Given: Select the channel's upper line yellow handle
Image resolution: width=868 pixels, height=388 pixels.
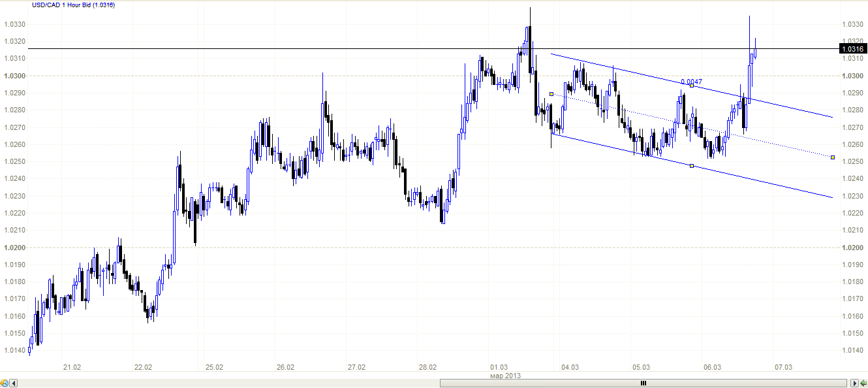Looking at the screenshot, I should [x=692, y=86].
